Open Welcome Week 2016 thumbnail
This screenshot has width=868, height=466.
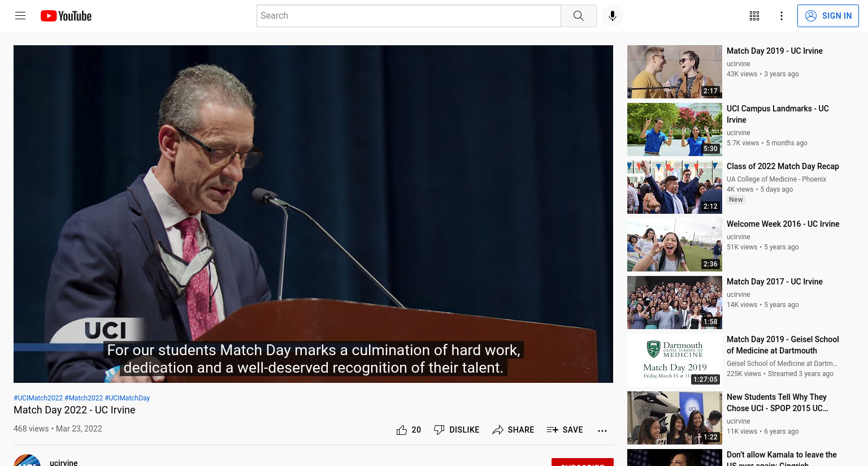pos(675,245)
